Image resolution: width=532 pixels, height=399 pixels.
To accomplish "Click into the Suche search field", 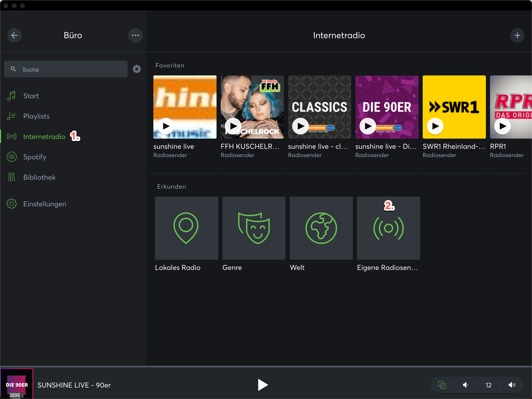I will click(70, 69).
